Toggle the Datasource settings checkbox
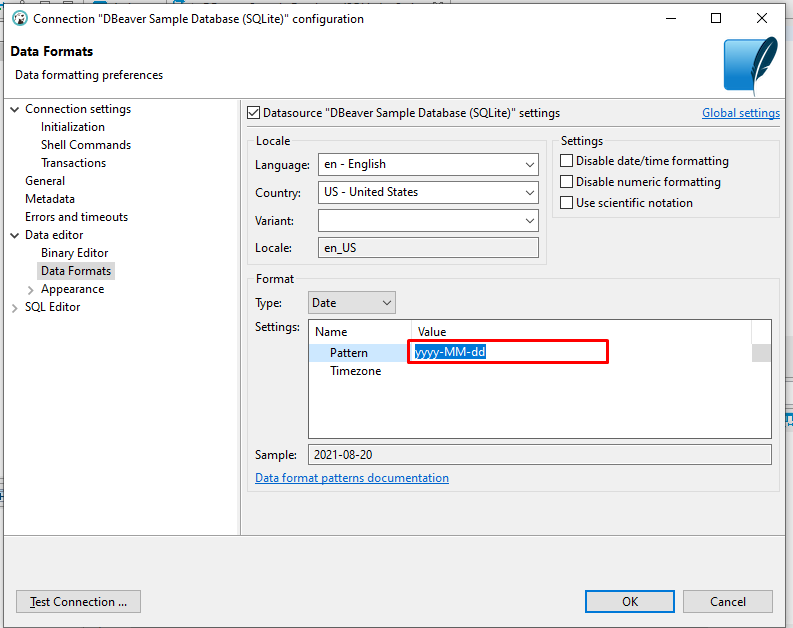793x628 pixels. click(x=253, y=113)
